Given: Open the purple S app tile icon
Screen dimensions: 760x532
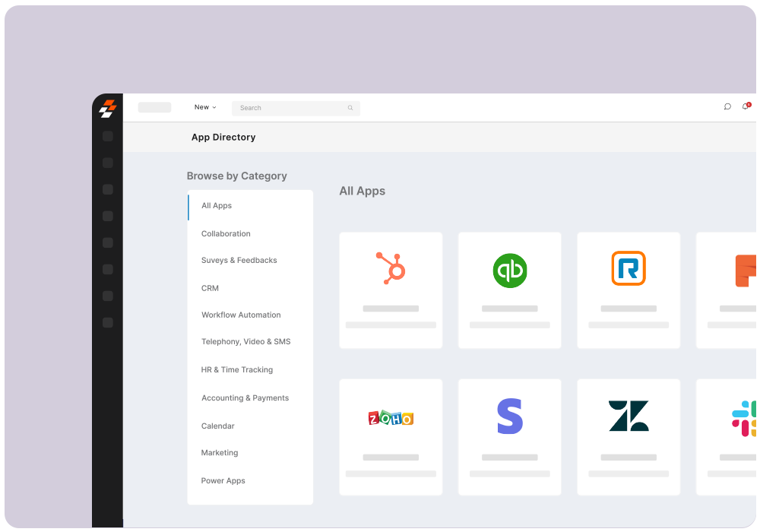Looking at the screenshot, I should point(509,416).
